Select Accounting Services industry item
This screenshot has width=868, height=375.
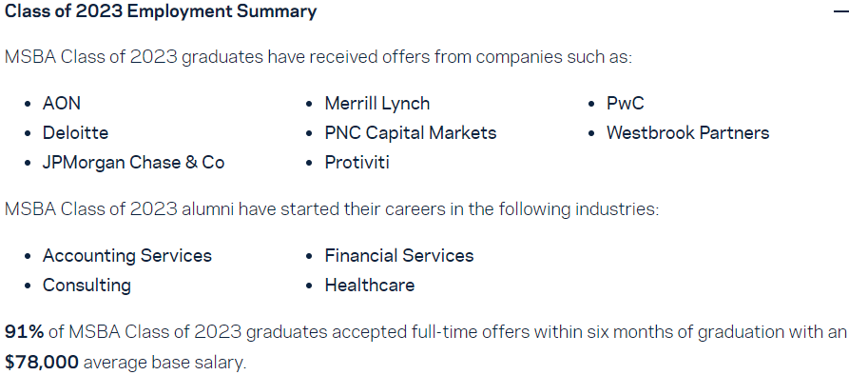coord(127,256)
